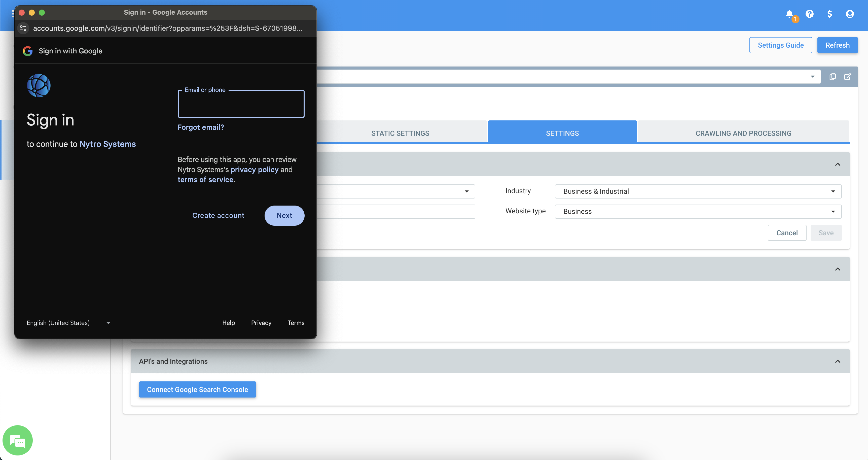The height and width of the screenshot is (460, 868).
Task: Open site in new tab icon
Action: (848, 77)
